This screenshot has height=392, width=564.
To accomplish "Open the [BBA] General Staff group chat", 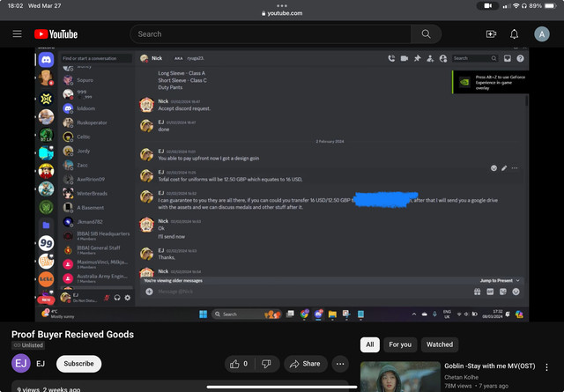I will pos(96,250).
